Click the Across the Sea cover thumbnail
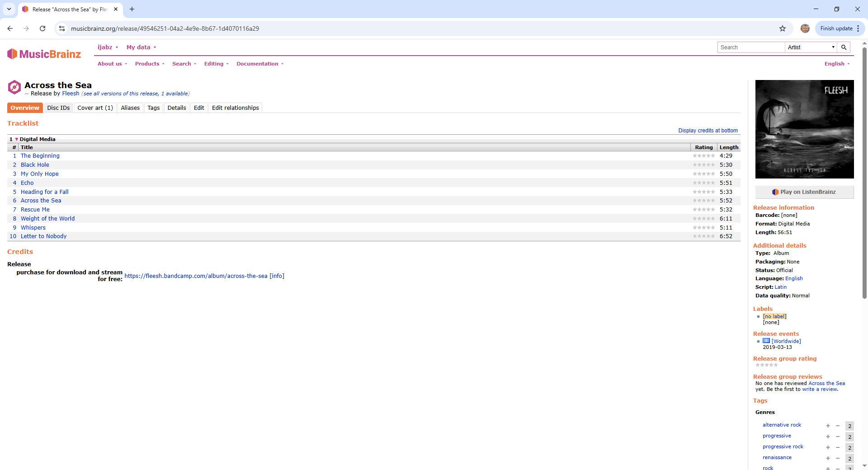 point(804,129)
